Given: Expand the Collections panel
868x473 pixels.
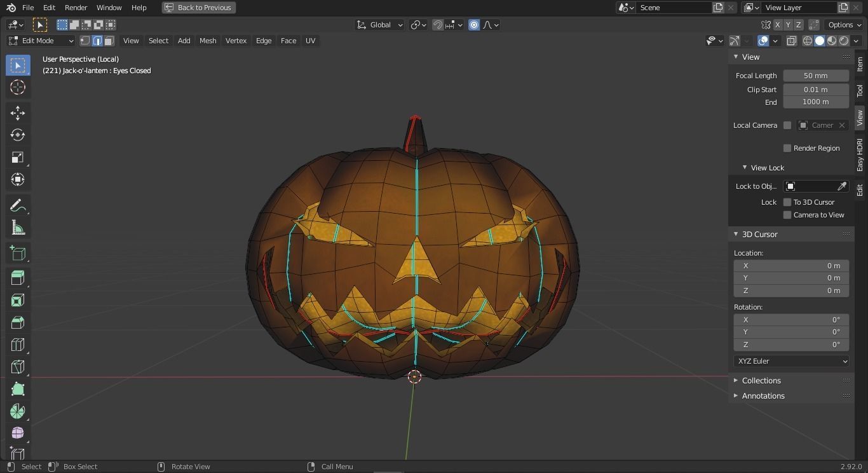Looking at the screenshot, I should coord(761,381).
